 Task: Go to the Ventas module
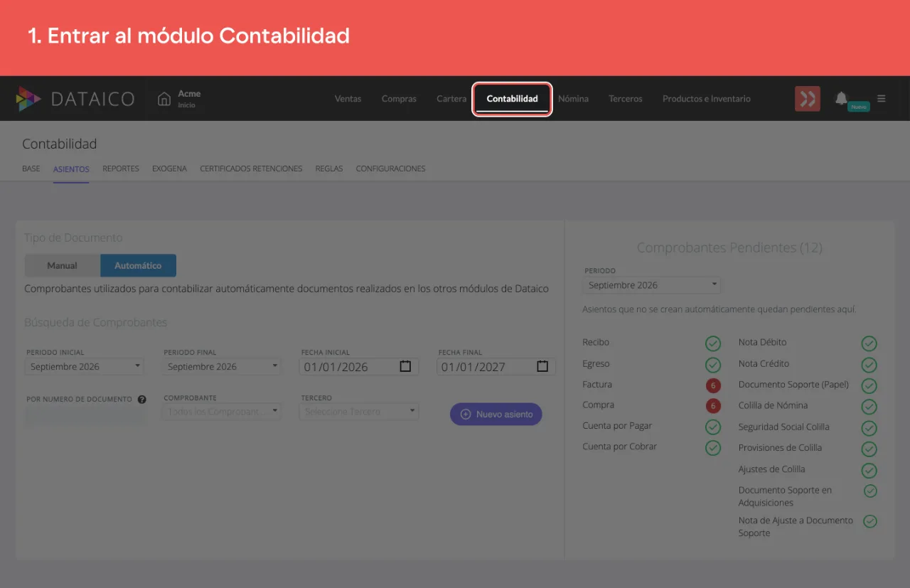pyautogui.click(x=348, y=99)
